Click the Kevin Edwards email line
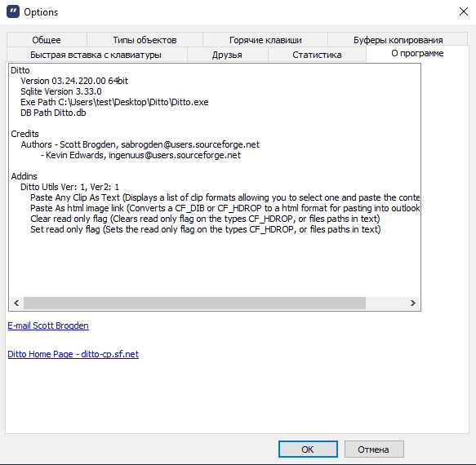Image resolution: width=476 pixels, height=465 pixels. pos(141,155)
